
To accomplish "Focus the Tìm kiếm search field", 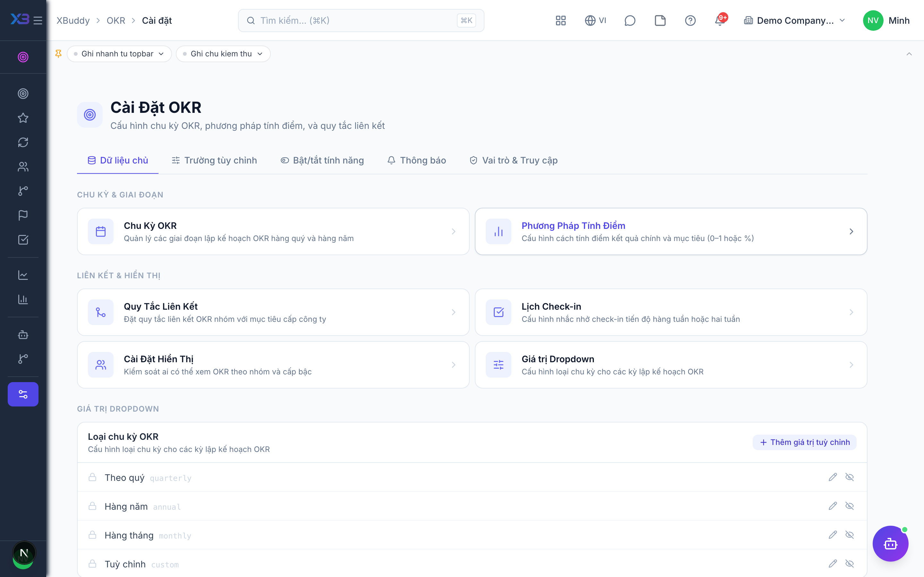I will coord(361,21).
